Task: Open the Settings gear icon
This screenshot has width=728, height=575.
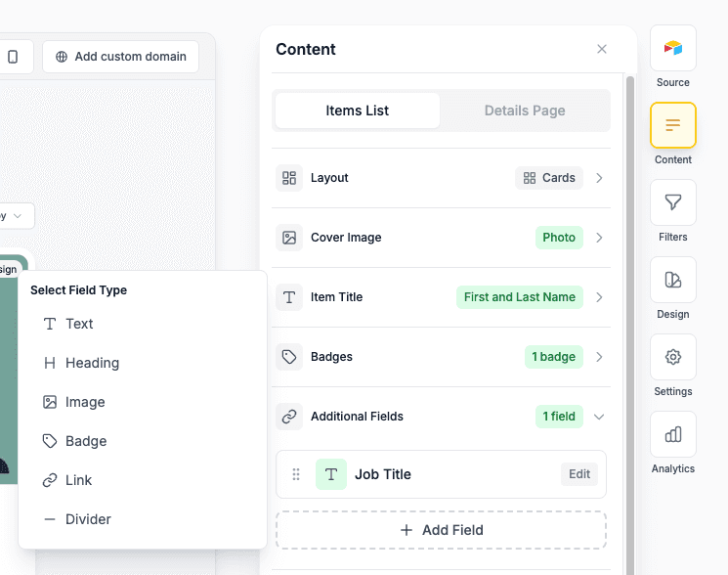Action: tap(672, 357)
